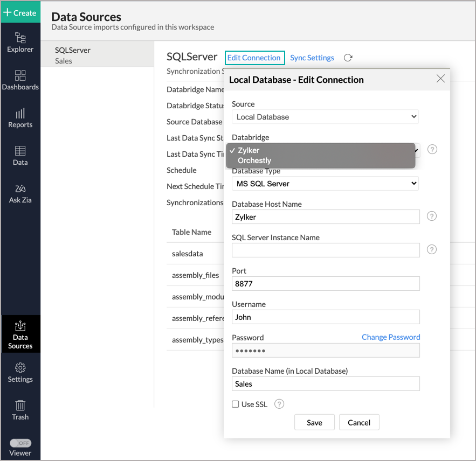Click help icon next to Database Host Name
This screenshot has width=476, height=461.
(x=431, y=216)
